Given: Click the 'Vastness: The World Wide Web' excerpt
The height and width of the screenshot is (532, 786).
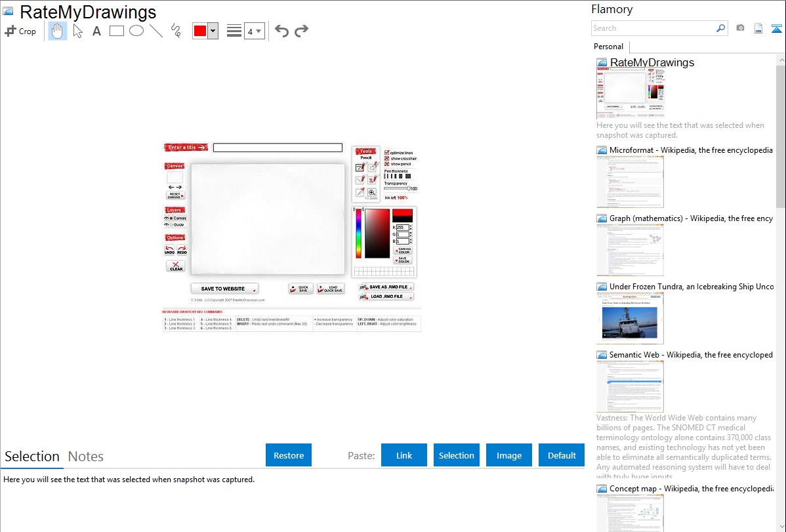Looking at the screenshot, I should point(684,447).
